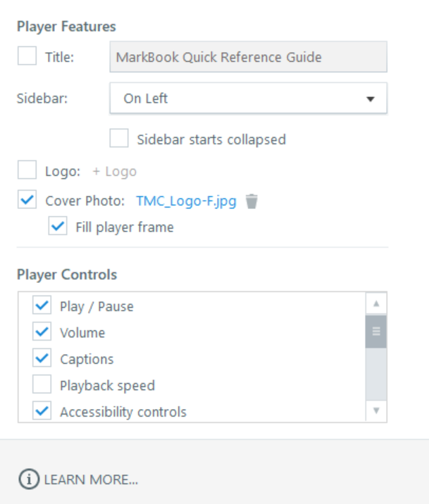Click the + Logo link
The width and height of the screenshot is (429, 504).
[114, 171]
